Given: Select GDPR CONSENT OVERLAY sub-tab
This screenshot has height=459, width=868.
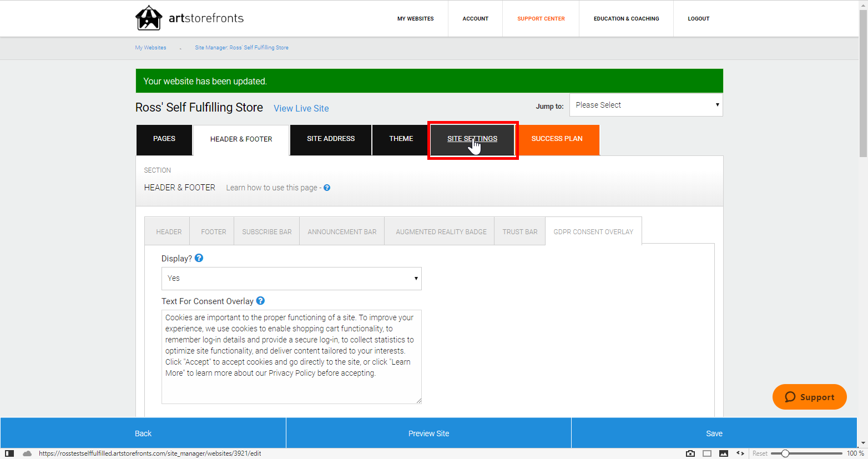Looking at the screenshot, I should (593, 232).
